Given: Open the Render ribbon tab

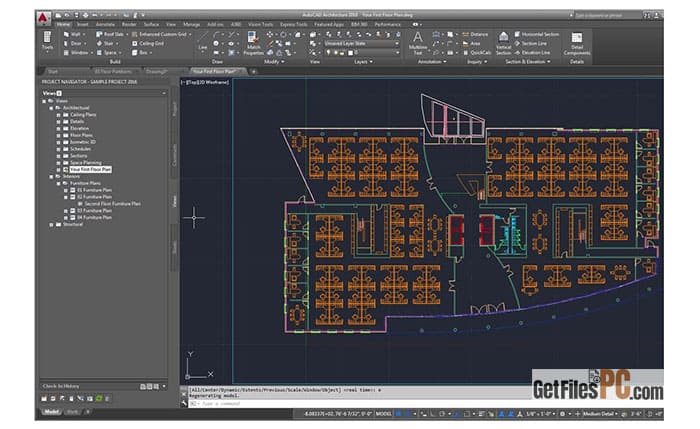Looking at the screenshot, I should (x=129, y=25).
